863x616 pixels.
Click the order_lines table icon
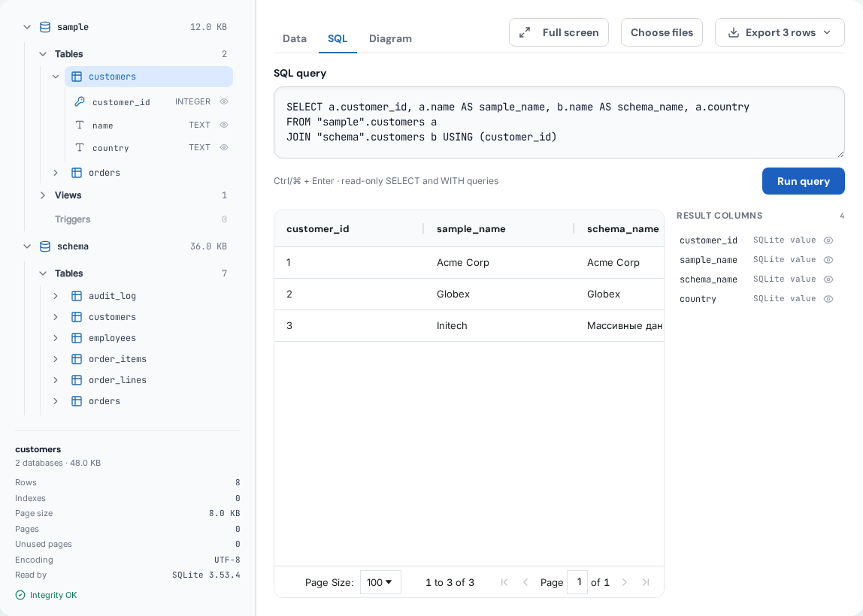tap(77, 380)
